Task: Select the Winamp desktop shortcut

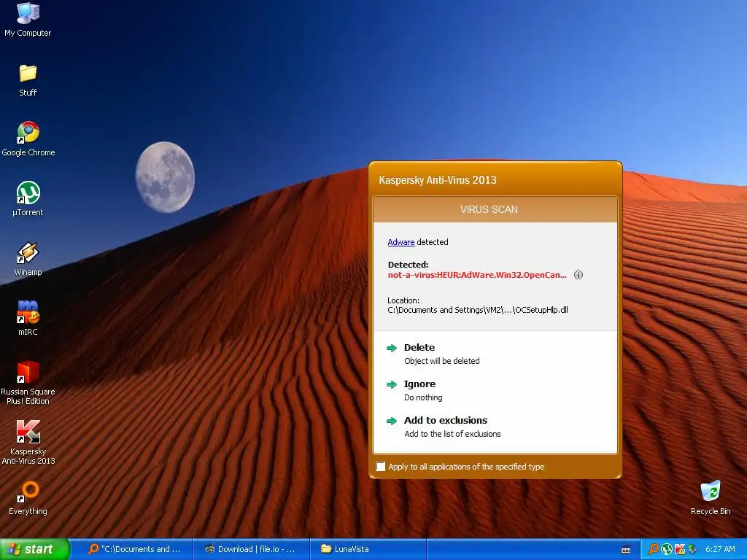Action: click(28, 259)
